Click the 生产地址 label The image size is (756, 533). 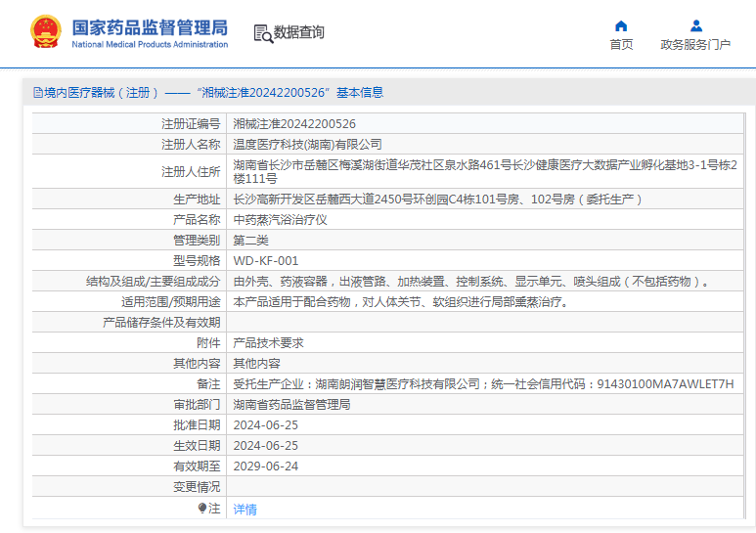tap(197, 200)
